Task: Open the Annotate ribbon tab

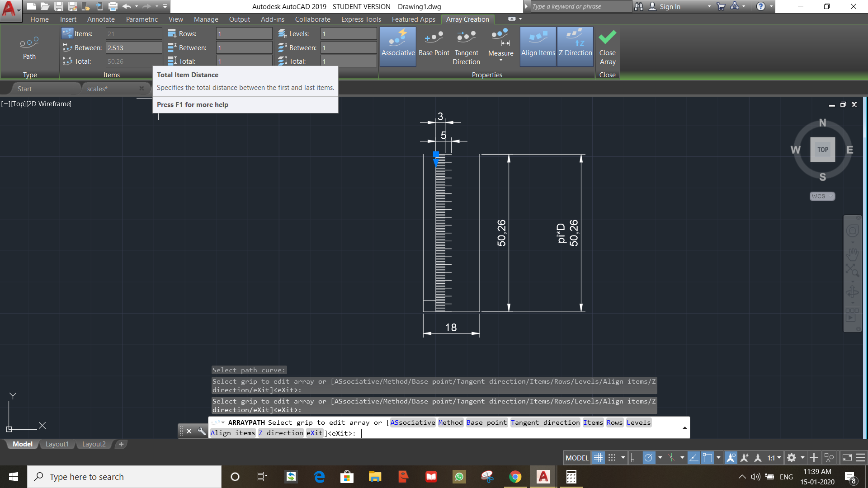Action: point(101,19)
